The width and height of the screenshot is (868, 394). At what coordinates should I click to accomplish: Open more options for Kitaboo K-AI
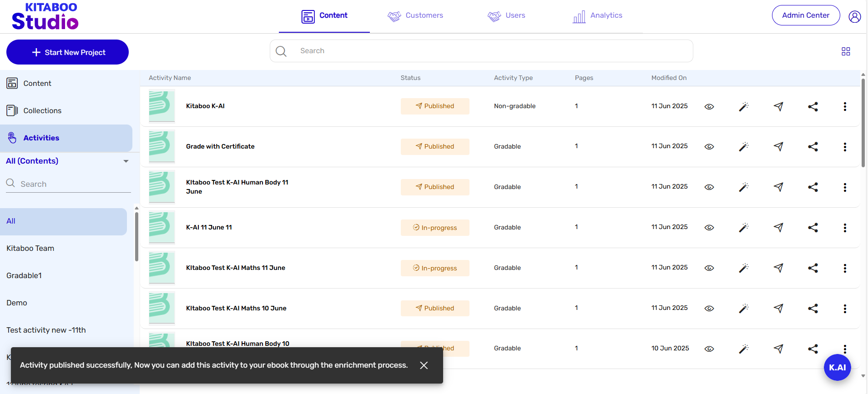click(x=845, y=107)
